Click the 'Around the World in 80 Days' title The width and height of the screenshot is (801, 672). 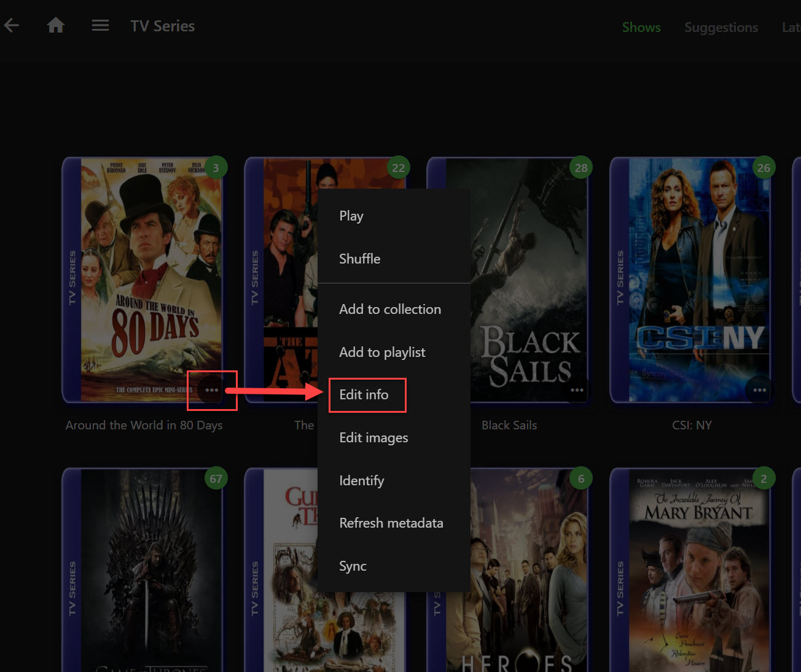(144, 425)
